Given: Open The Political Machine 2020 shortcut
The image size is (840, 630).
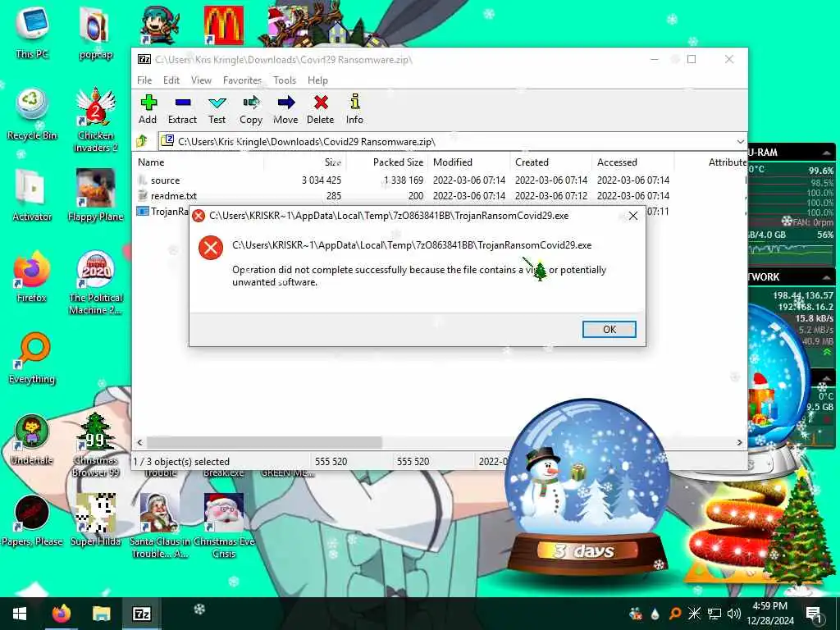Looking at the screenshot, I should click(x=95, y=282).
